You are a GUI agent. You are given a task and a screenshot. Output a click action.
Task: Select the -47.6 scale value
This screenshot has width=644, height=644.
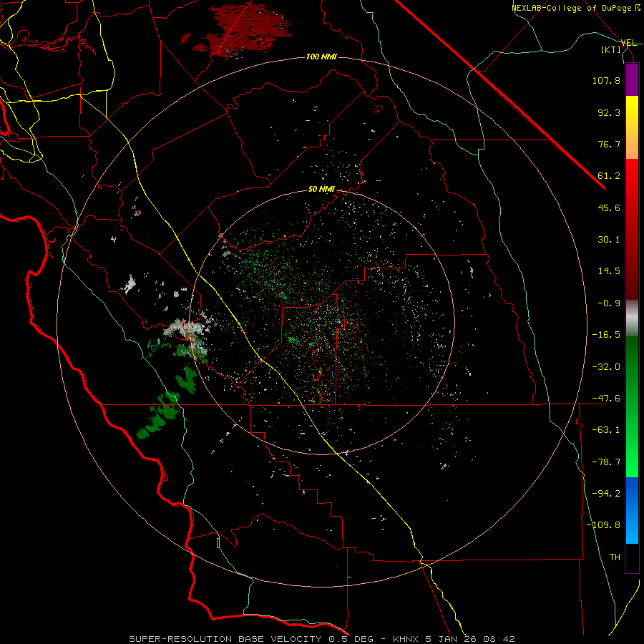[x=606, y=399]
